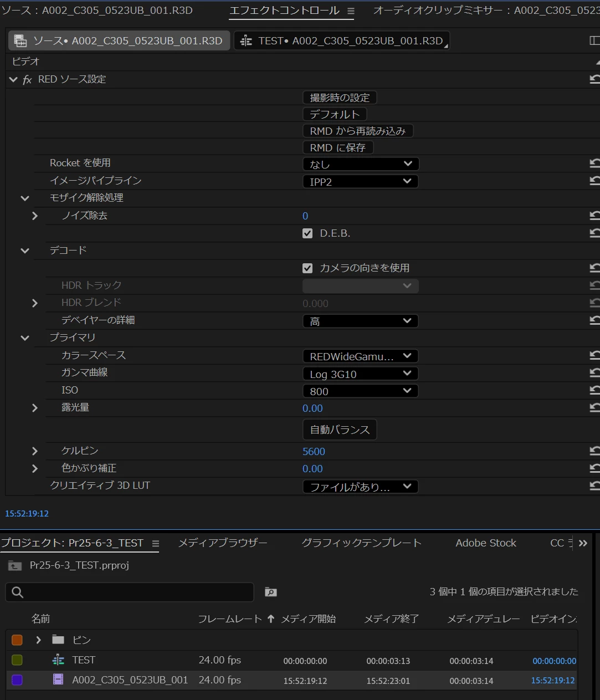Collapse the Decode section
Screen dimensions: 600x700
click(x=25, y=251)
